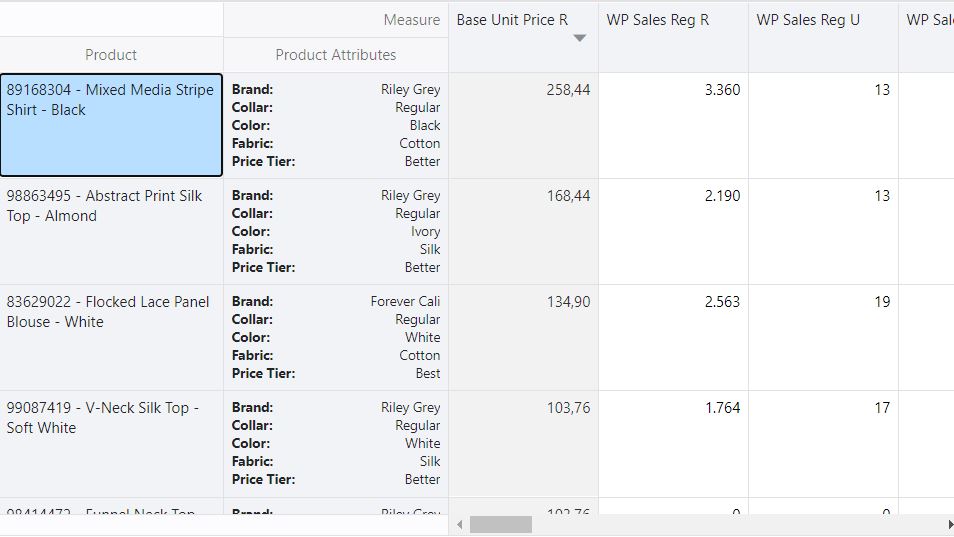Select the V-Neck Silk Top product
954x537 pixels.
[111, 443]
